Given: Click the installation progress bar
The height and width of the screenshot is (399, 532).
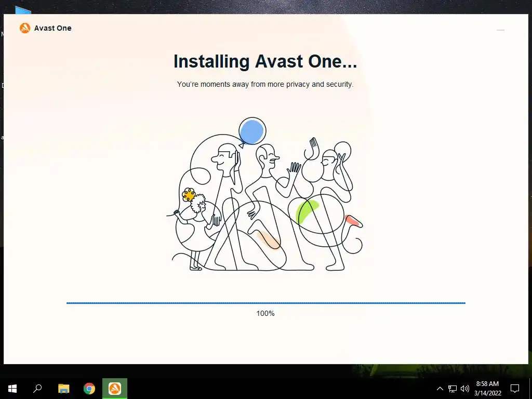Looking at the screenshot, I should [x=265, y=303].
